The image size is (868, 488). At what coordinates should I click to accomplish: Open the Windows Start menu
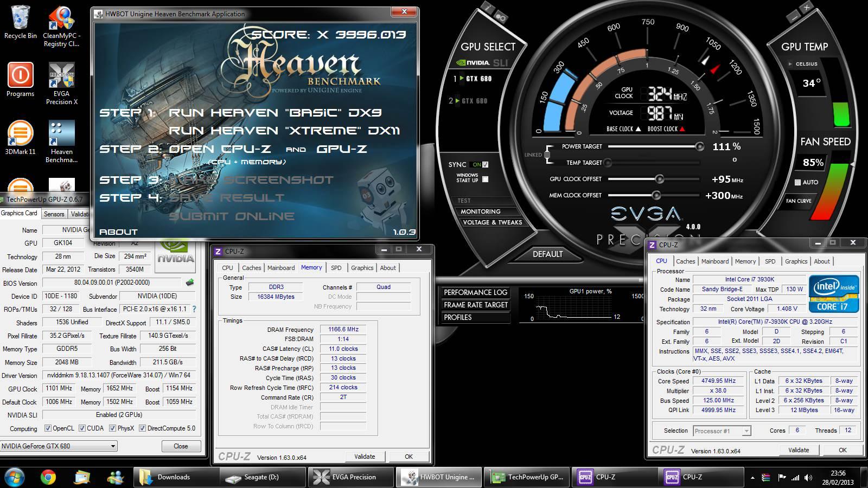point(15,477)
